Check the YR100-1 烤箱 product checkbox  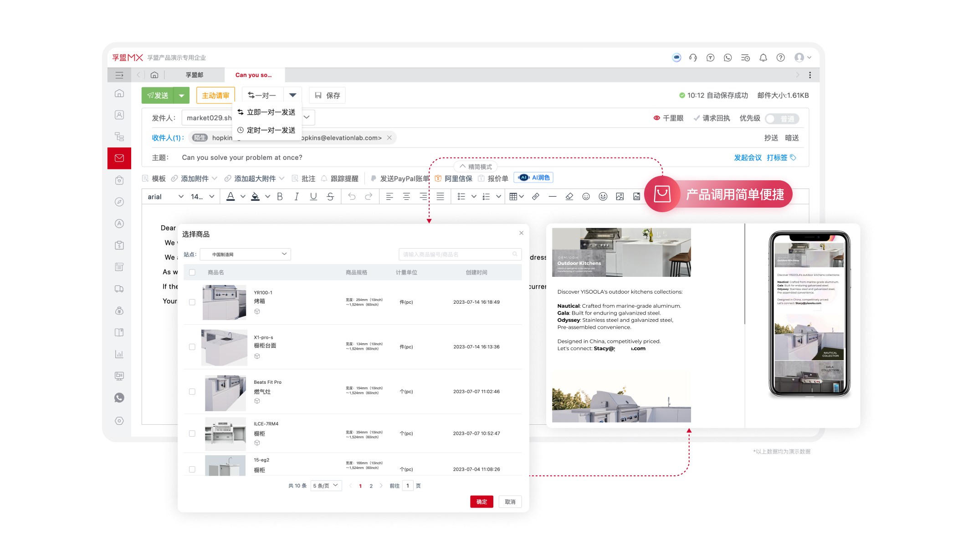(x=192, y=302)
